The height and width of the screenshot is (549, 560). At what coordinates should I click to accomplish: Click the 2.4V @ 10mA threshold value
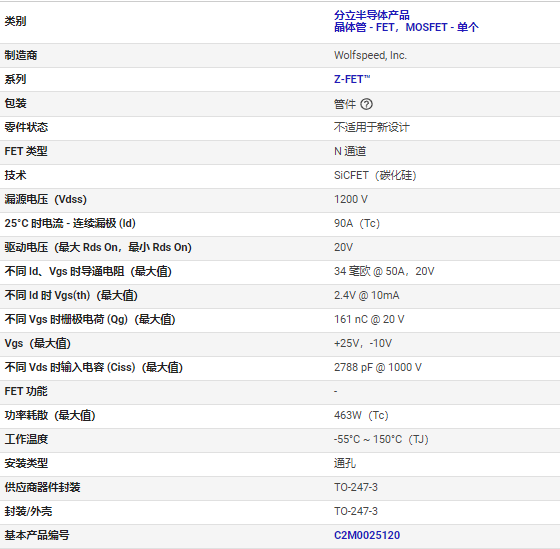coord(366,295)
